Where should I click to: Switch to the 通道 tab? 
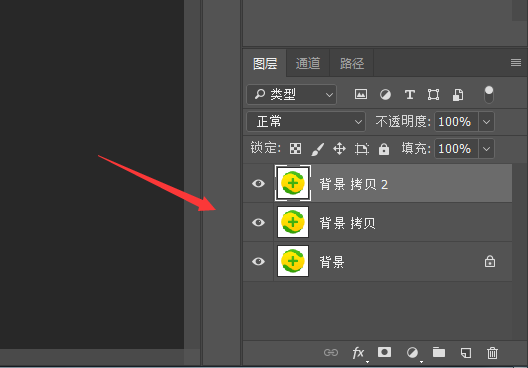[x=308, y=63]
